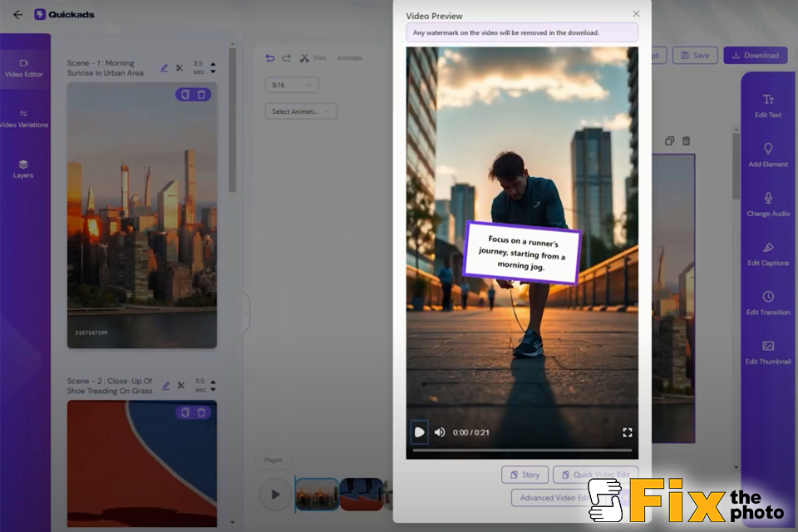Open the Change Audio panel
Viewport: 798px width, 532px height.
(x=768, y=204)
